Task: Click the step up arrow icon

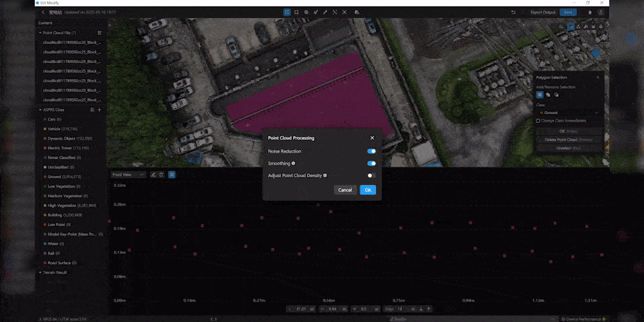Action: [x=428, y=309]
